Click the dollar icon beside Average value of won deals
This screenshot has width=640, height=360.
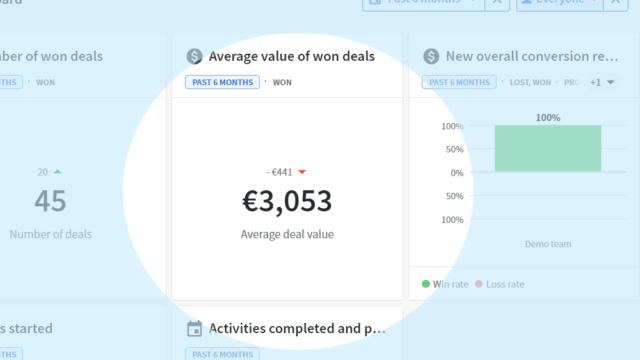point(194,56)
